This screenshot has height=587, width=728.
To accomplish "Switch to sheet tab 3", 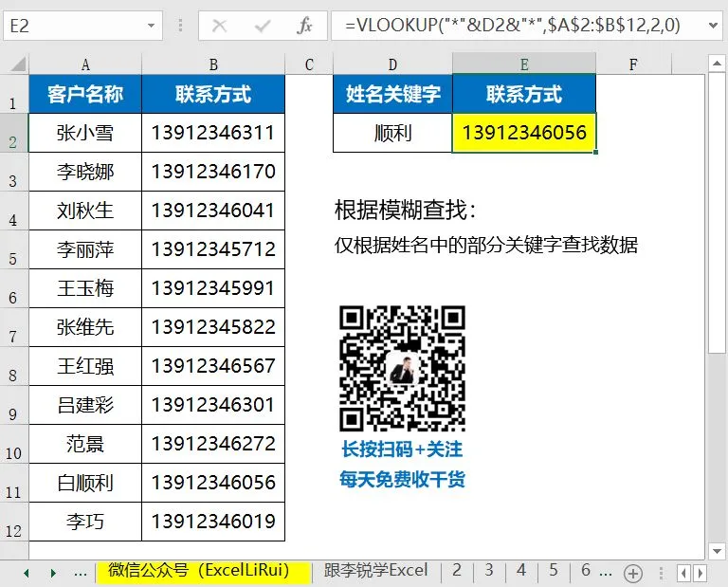I will point(489,570).
